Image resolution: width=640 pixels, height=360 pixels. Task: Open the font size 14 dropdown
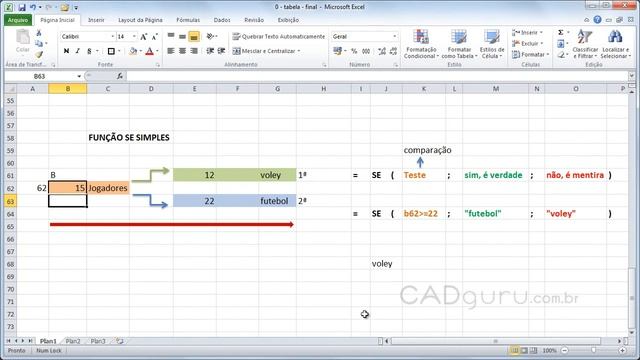134,37
